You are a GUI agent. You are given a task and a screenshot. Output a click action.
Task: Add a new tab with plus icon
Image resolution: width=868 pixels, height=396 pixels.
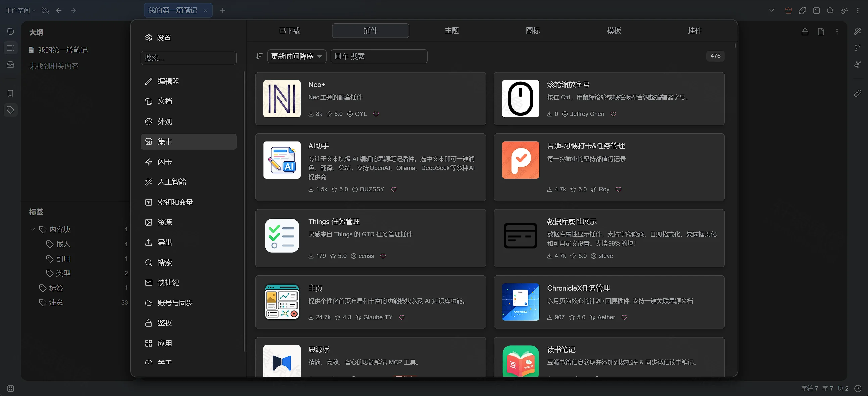(222, 10)
